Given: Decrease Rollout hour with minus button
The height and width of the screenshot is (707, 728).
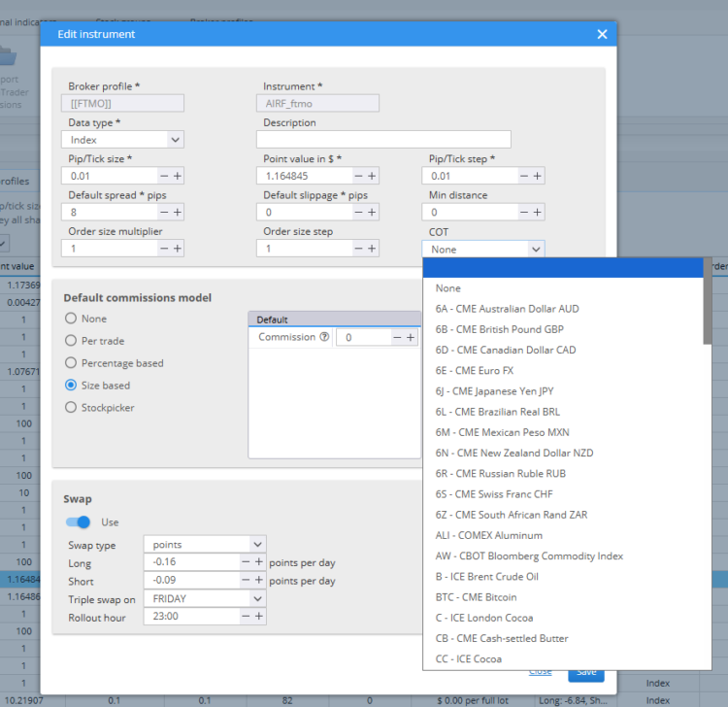Looking at the screenshot, I should pyautogui.click(x=246, y=617).
